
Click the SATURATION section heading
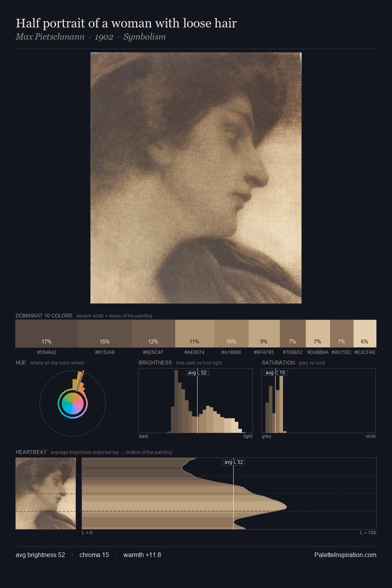pyautogui.click(x=278, y=363)
